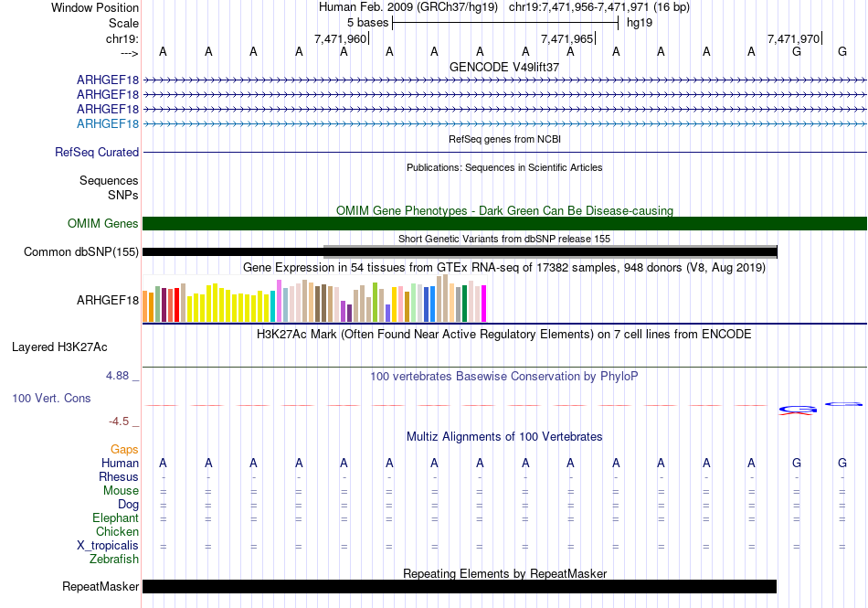Screen dimensions: 868x608
Task: Click the GENCODE V49lift37 track title
Action: [x=504, y=67]
